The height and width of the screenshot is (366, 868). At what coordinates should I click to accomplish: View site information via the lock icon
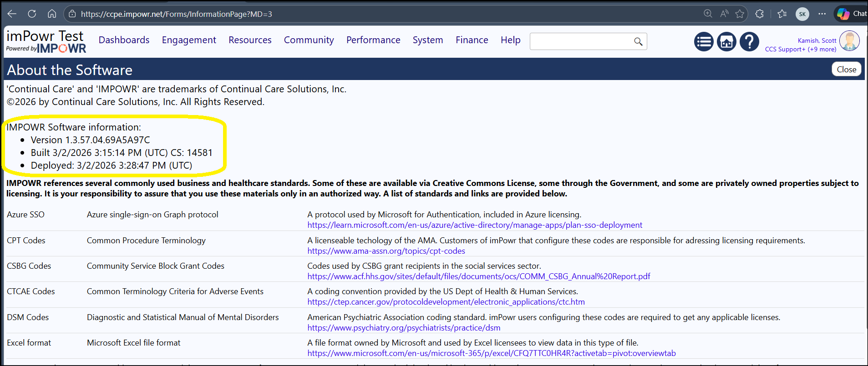tap(72, 14)
